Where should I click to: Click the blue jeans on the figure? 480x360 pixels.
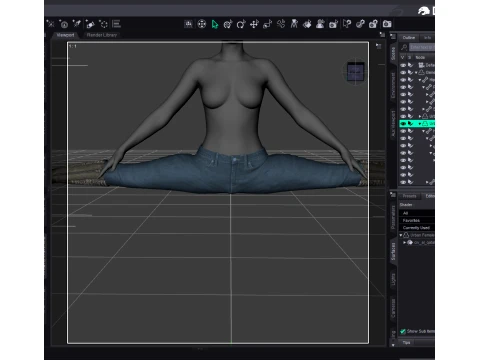pyautogui.click(x=233, y=172)
